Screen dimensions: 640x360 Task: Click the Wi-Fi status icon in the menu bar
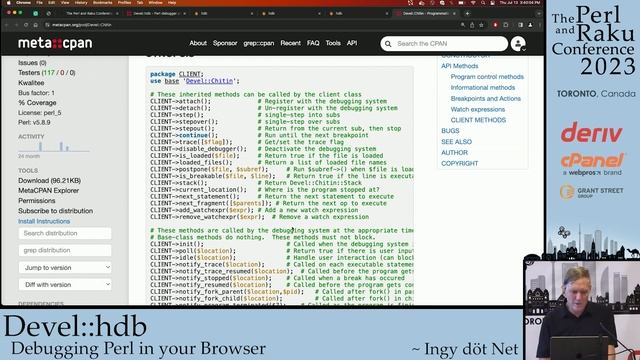473,3
